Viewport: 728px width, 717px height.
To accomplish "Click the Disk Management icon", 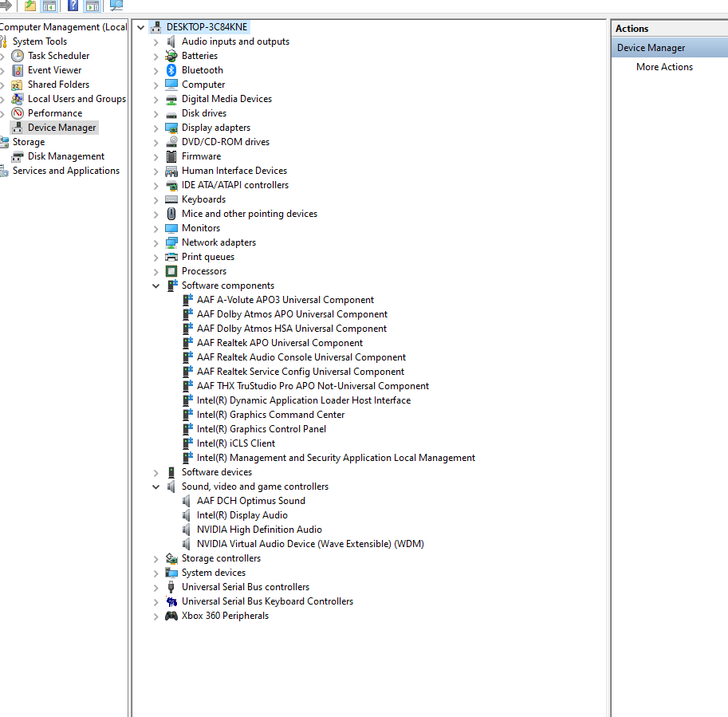I will (18, 156).
